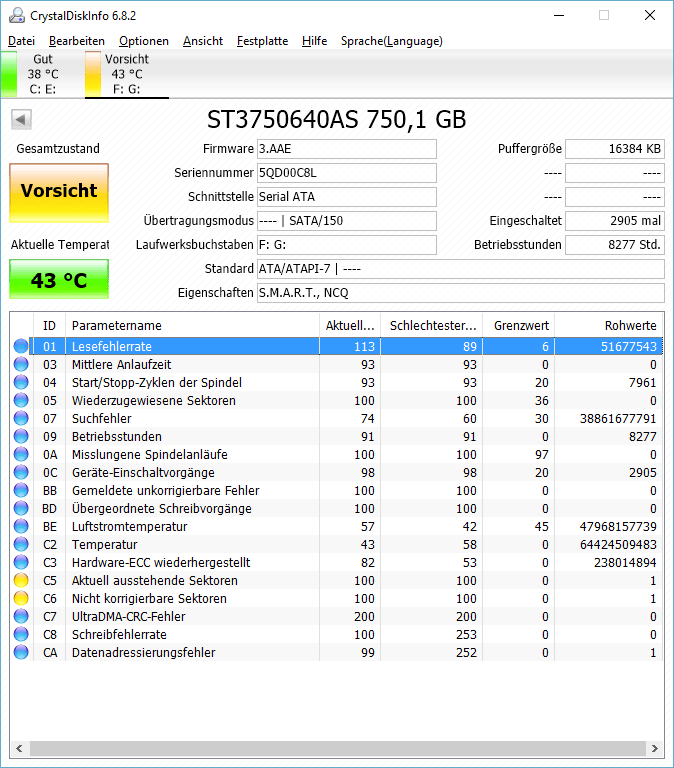
Task: Open the Bearbeiten menu
Action: tap(77, 41)
